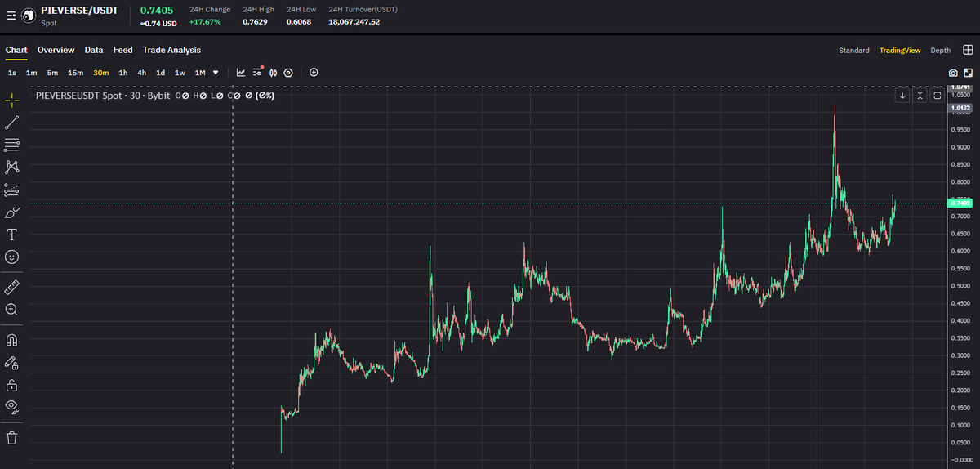Maximize chart pane bracket icon
This screenshot has height=469, width=980.
point(938,96)
